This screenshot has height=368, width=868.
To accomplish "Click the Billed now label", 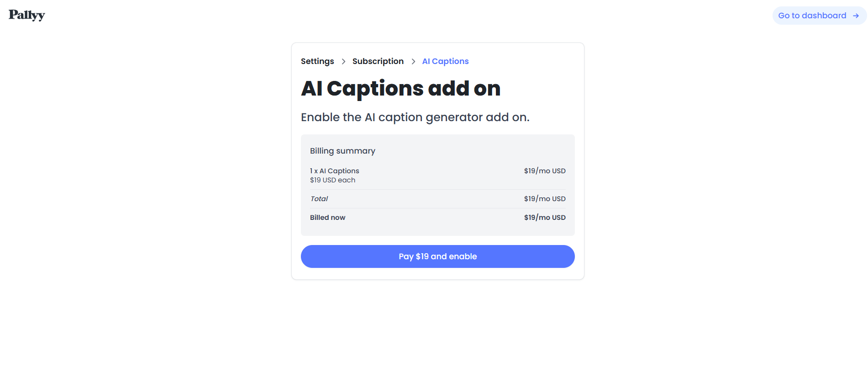I will [327, 218].
